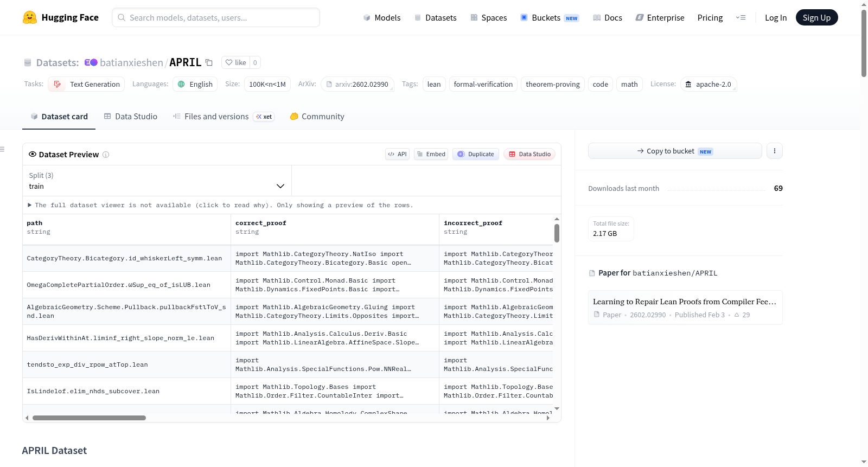The height and width of the screenshot is (467, 868).
Task: Click the Total file size 2.17 GB box
Action: coord(611,228)
